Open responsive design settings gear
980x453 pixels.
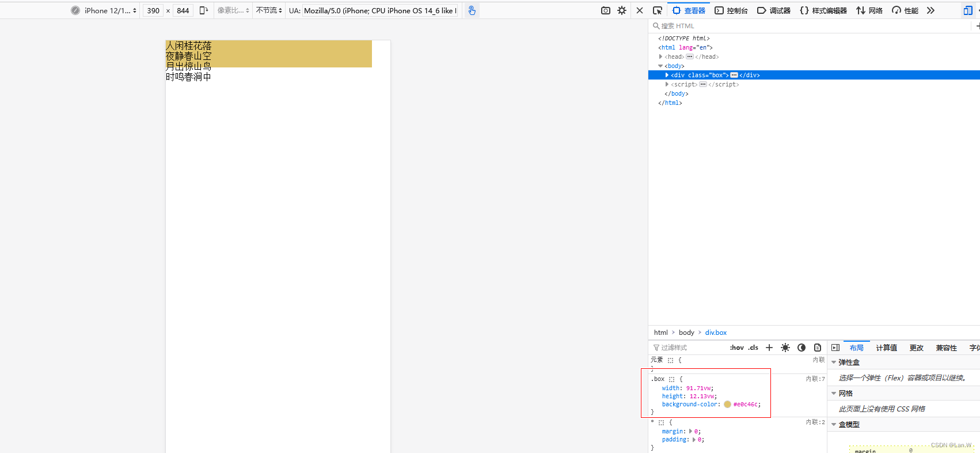[x=622, y=10]
